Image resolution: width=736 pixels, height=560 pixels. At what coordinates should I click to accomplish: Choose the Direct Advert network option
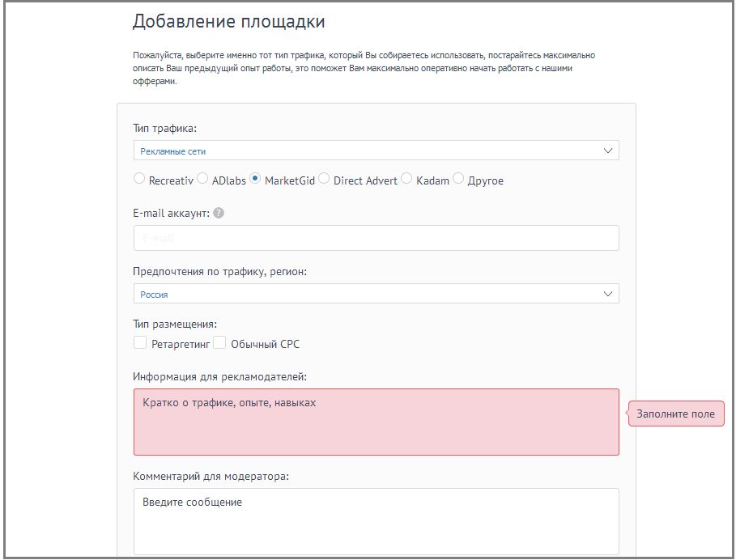(325, 179)
